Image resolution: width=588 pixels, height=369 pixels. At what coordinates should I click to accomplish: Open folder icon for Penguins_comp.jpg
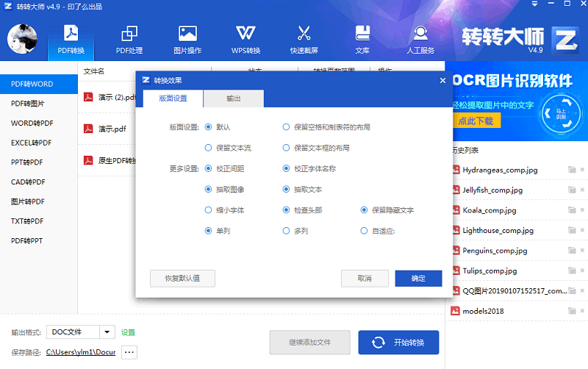pyautogui.click(x=572, y=251)
